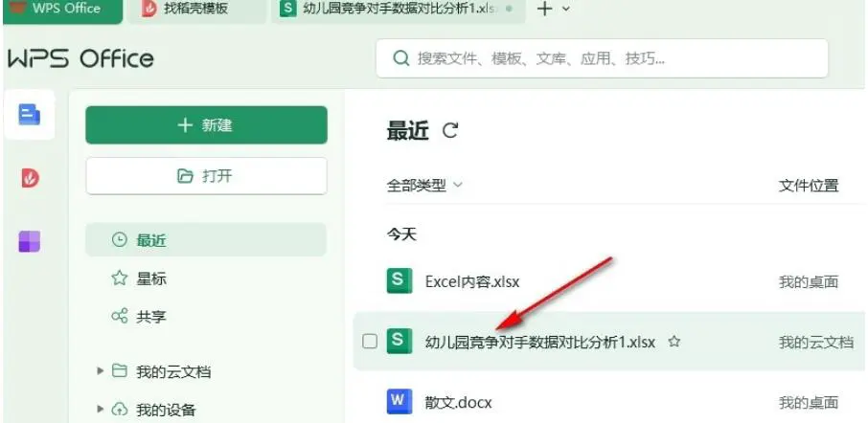Switch to the 找稻壳模板 tab
The width and height of the screenshot is (868, 423).
[197, 10]
